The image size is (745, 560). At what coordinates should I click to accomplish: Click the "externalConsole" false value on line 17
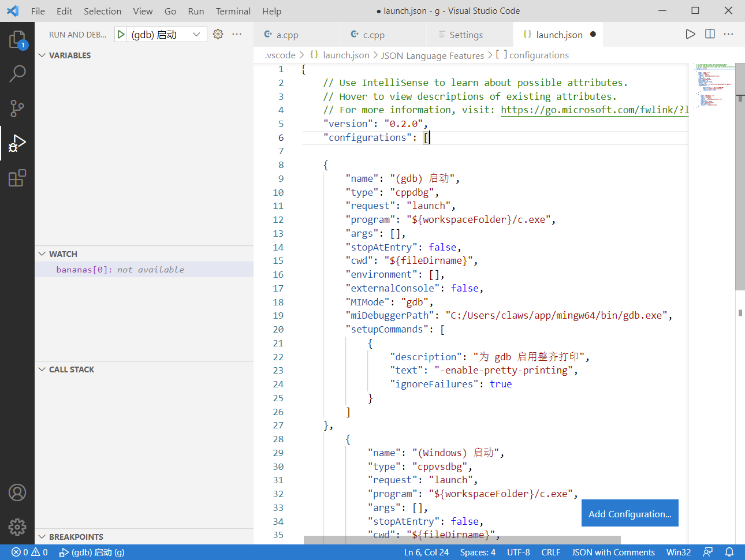[465, 288]
